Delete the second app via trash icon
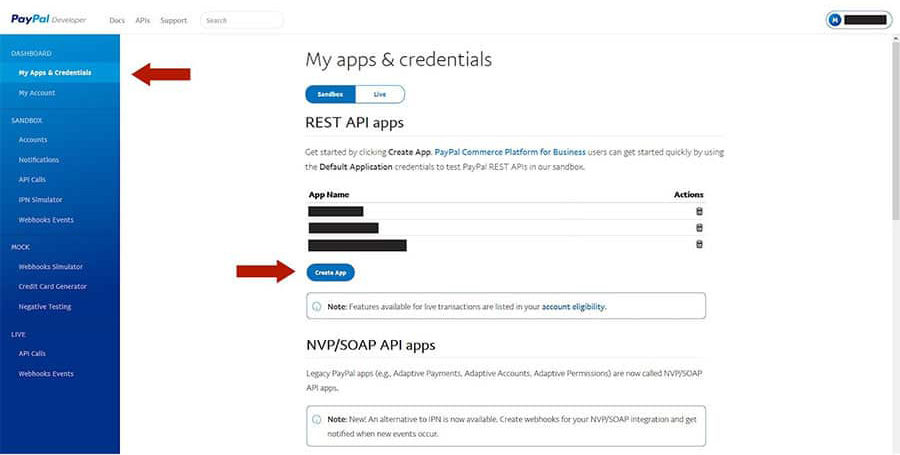Screen dimensions: 900x455 pos(699,228)
